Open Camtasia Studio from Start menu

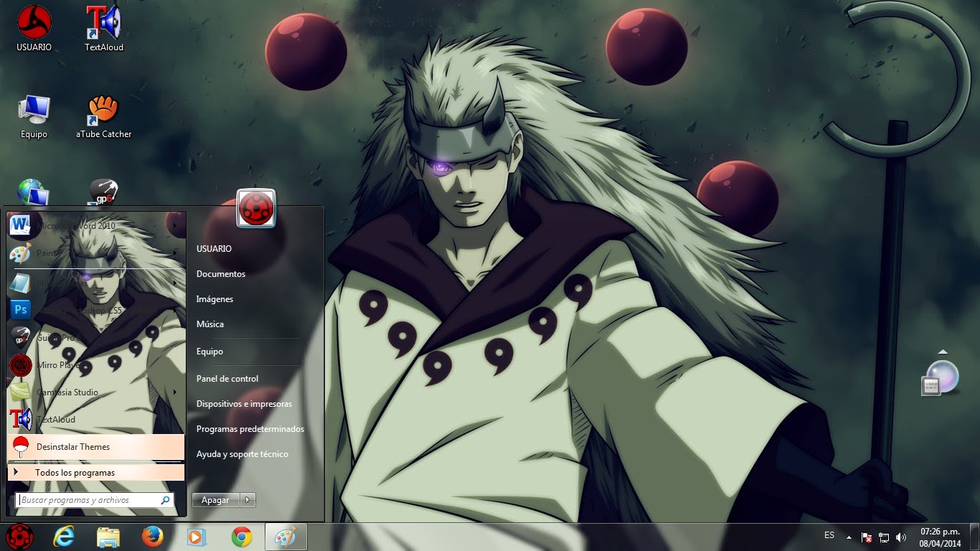(x=96, y=392)
